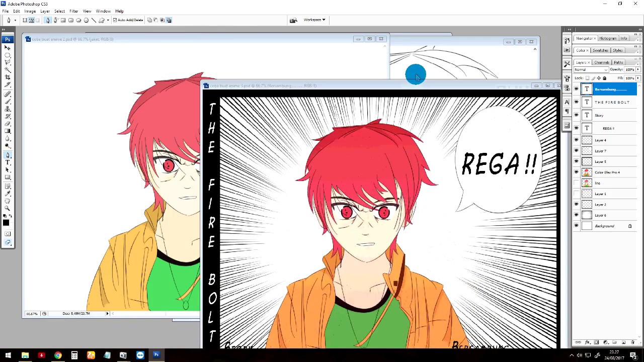Select the Eraser tool
644x362 pixels.
click(x=7, y=124)
